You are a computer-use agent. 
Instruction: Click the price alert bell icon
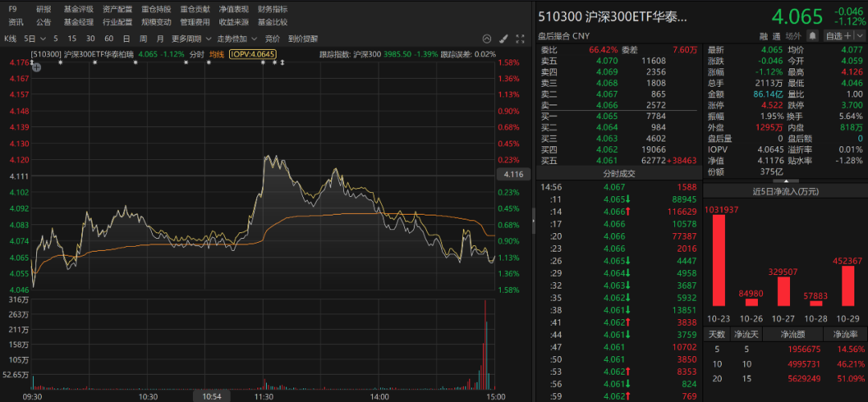[813, 36]
